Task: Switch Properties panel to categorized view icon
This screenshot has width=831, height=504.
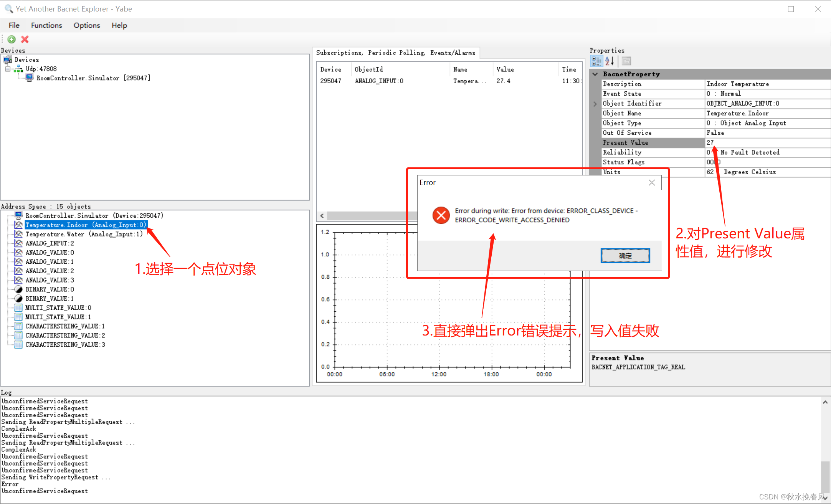Action: [596, 61]
